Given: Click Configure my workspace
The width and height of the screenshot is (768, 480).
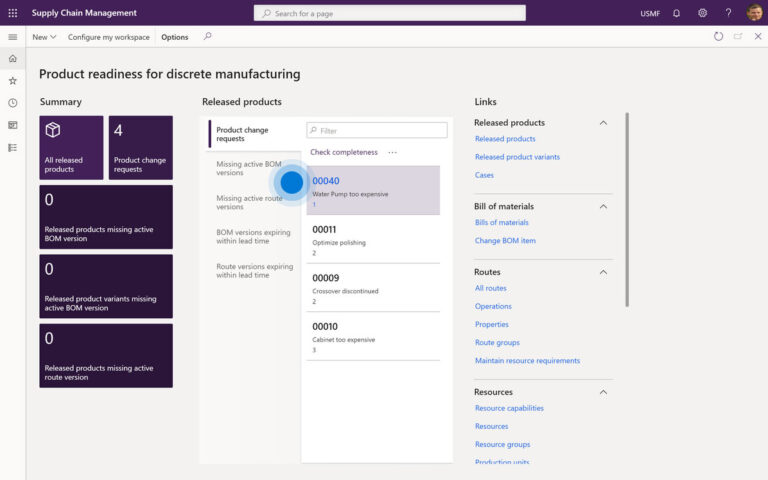Looking at the screenshot, I should (109, 37).
